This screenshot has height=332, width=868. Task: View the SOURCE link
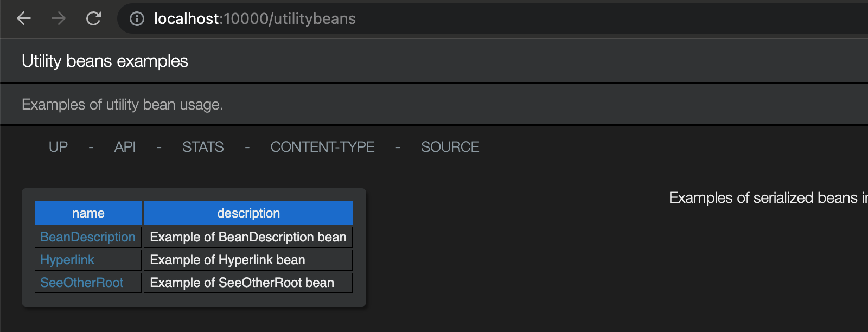450,146
